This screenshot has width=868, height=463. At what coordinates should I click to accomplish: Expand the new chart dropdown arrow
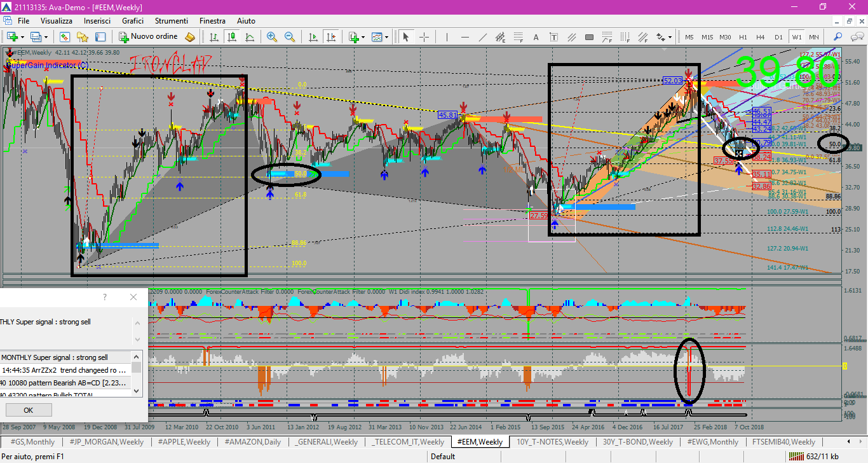tap(22, 37)
